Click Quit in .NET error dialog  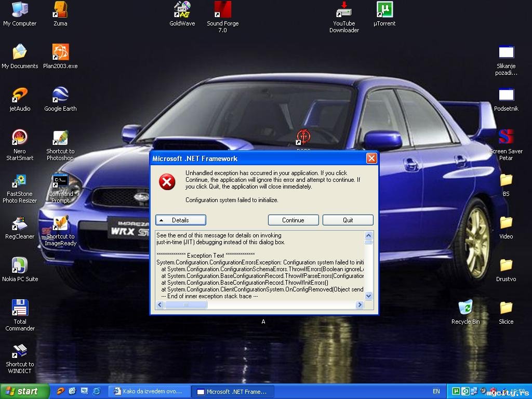348,220
